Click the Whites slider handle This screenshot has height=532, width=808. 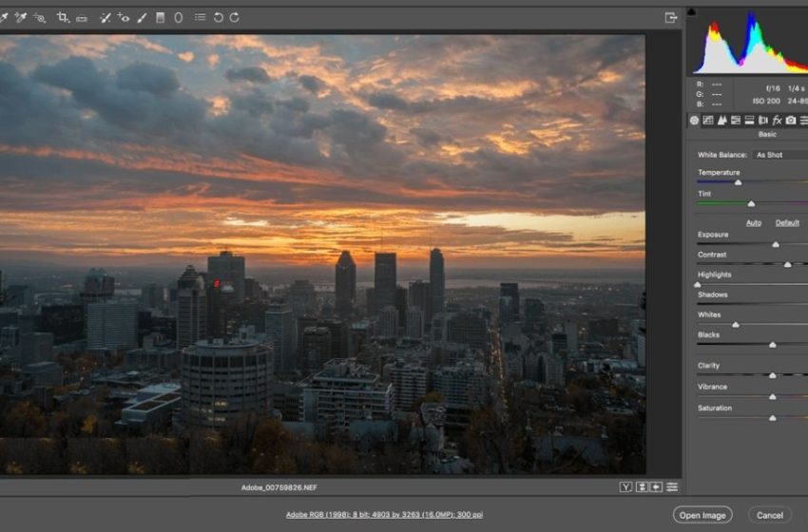(x=736, y=325)
